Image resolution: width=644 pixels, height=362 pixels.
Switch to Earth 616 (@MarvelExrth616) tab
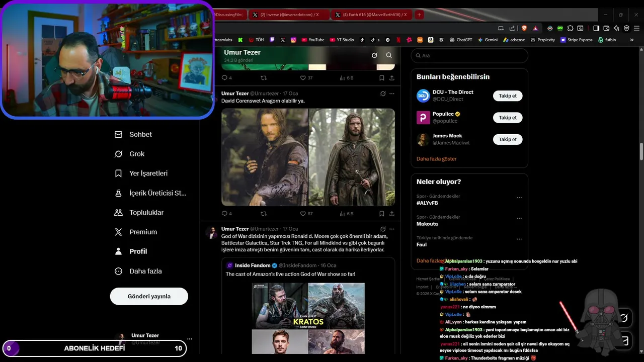(x=371, y=15)
